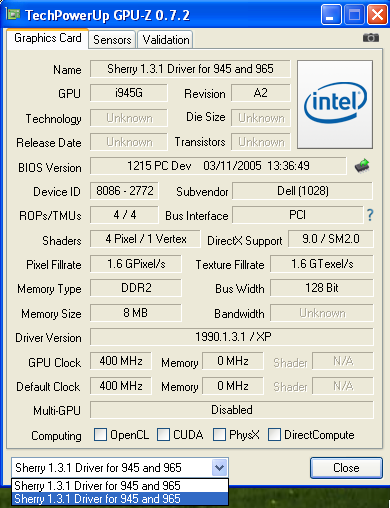The height and width of the screenshot is (508, 390).
Task: Click the Default Clock row 0 MHz memory value
Action: 233,386
